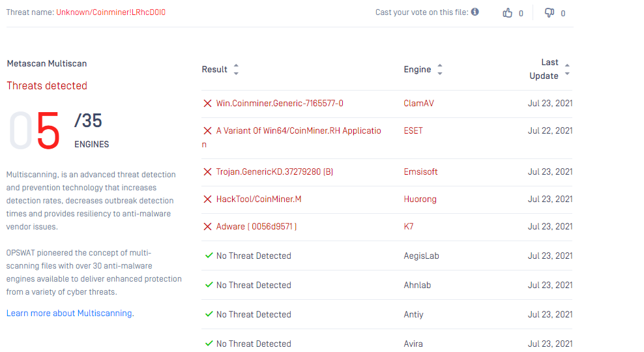
Task: Click green checkmark in Avira row
Action: pos(209,344)
